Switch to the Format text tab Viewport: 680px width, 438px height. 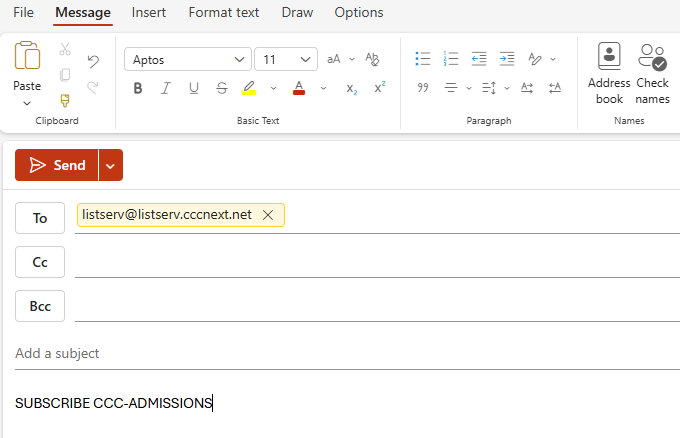[x=224, y=12]
